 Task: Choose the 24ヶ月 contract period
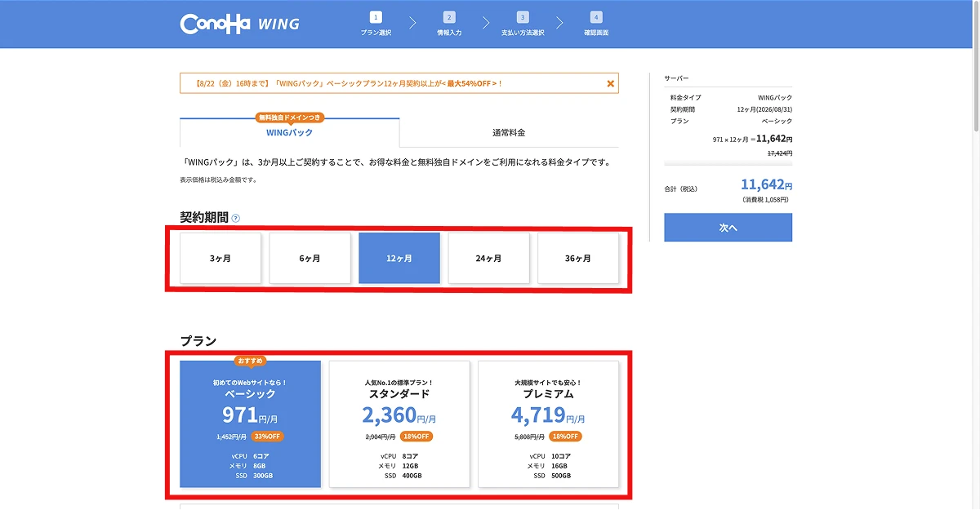click(488, 258)
